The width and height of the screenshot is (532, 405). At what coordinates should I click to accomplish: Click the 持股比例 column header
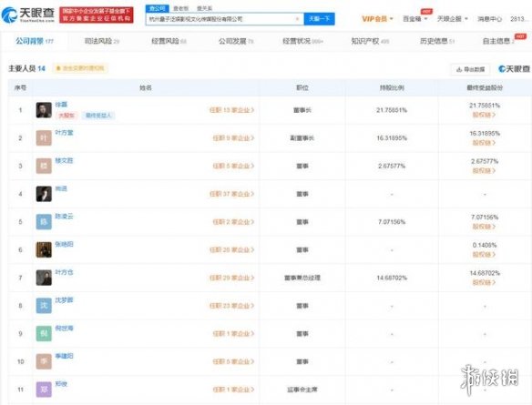pos(392,87)
